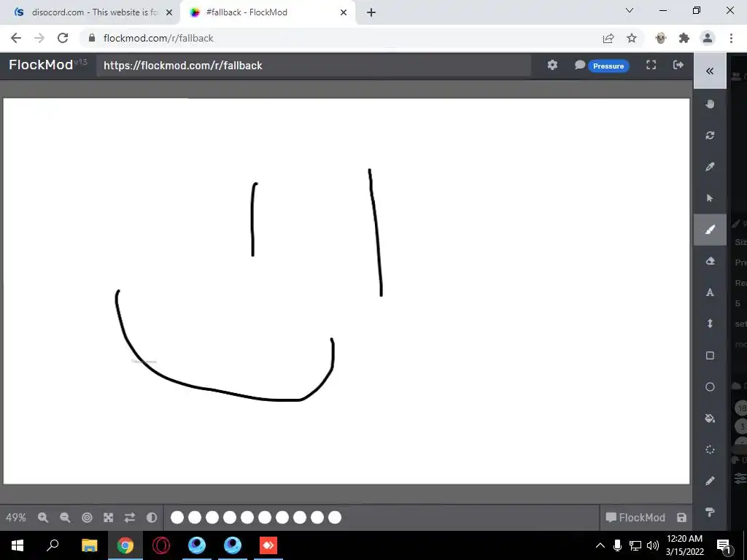This screenshot has width=747, height=560.
Task: View site info via the lock icon
Action: (x=92, y=38)
